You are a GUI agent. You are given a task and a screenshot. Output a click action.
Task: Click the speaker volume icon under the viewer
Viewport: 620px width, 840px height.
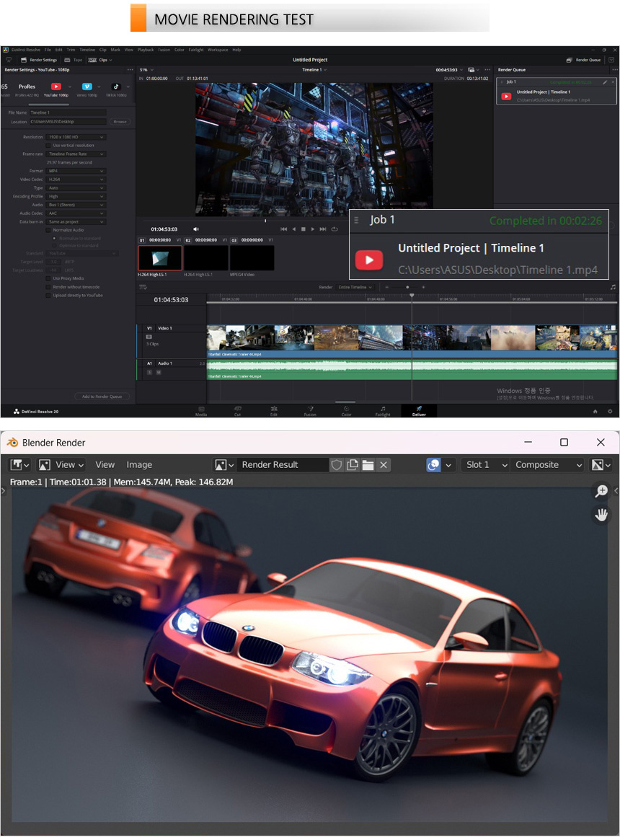click(196, 229)
